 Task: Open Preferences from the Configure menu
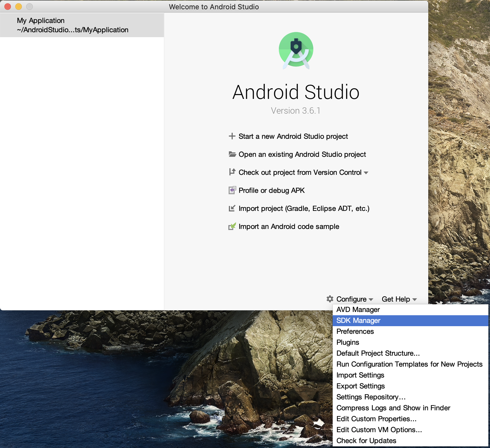[x=410, y=331]
